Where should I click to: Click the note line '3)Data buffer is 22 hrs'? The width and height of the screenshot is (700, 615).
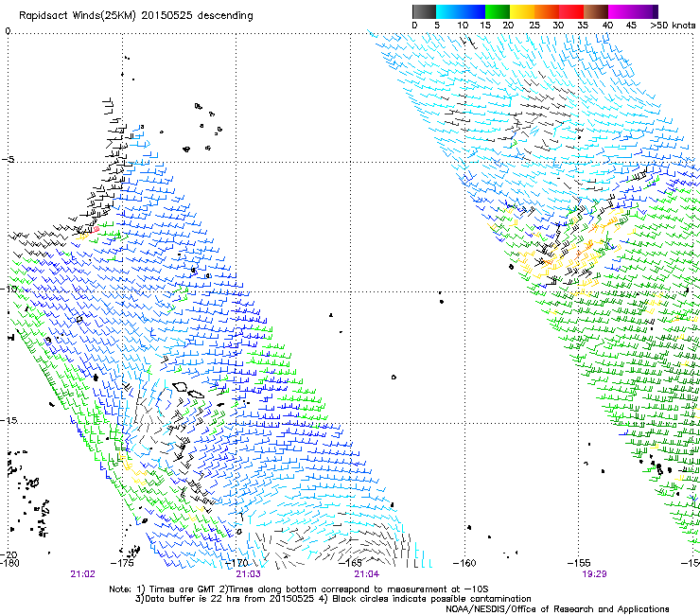[334, 599]
